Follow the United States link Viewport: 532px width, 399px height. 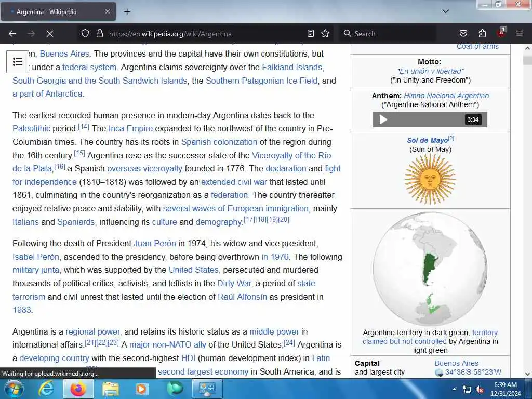pos(194,270)
